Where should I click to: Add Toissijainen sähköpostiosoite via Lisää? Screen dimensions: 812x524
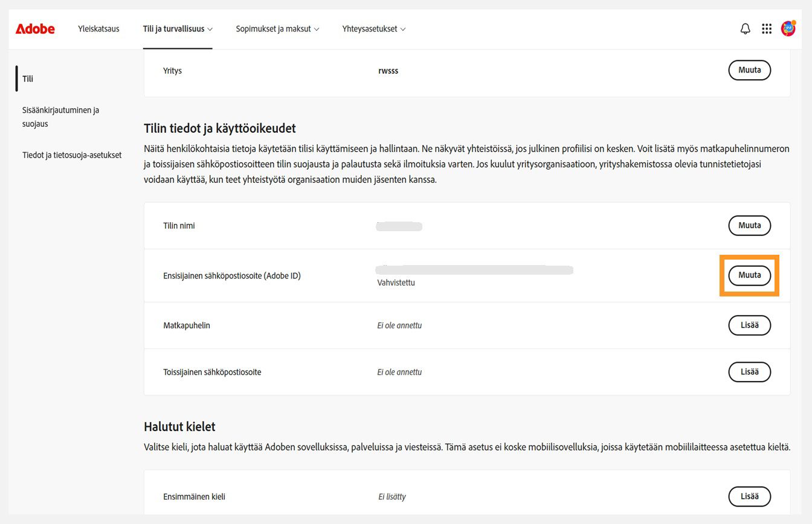point(749,372)
